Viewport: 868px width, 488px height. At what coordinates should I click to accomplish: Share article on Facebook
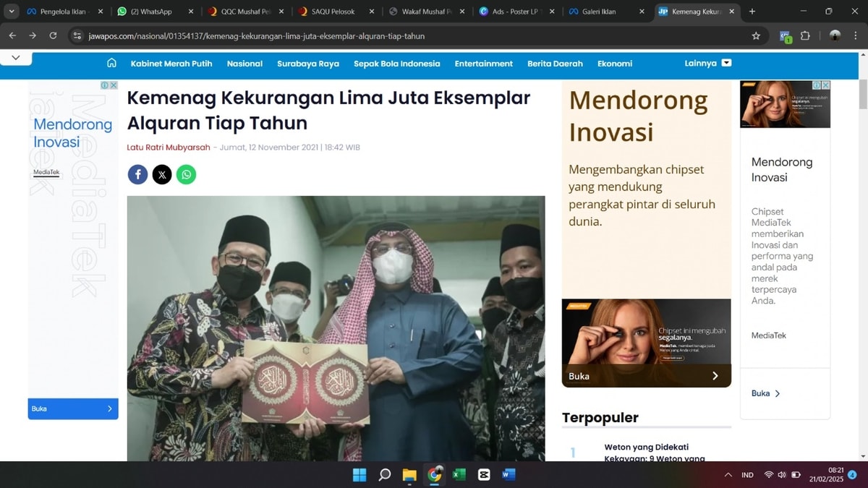tap(137, 174)
